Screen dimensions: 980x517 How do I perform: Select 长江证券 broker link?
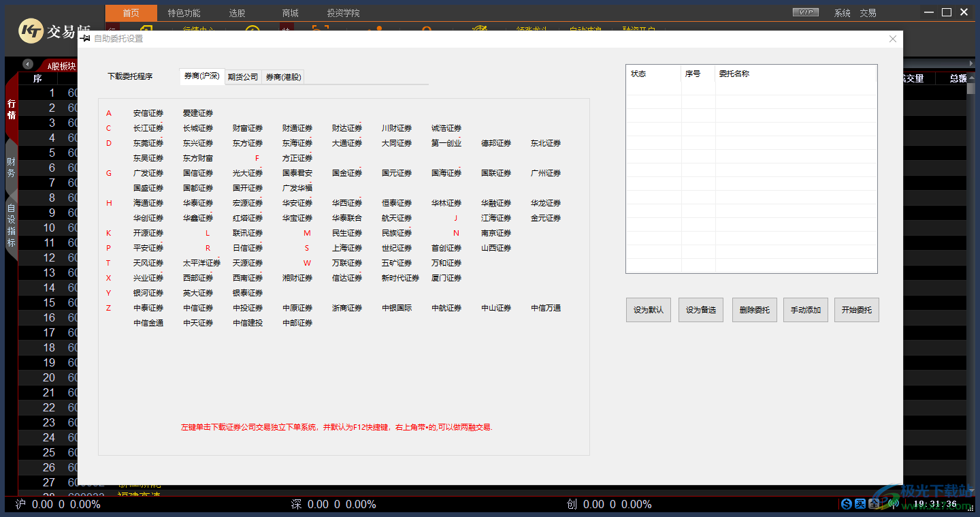click(x=148, y=128)
